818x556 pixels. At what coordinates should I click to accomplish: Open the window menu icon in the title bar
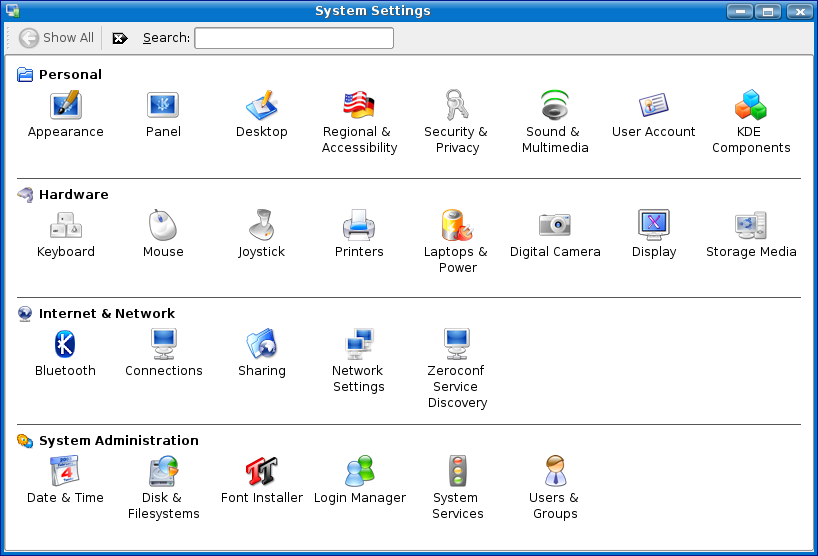(x=11, y=11)
